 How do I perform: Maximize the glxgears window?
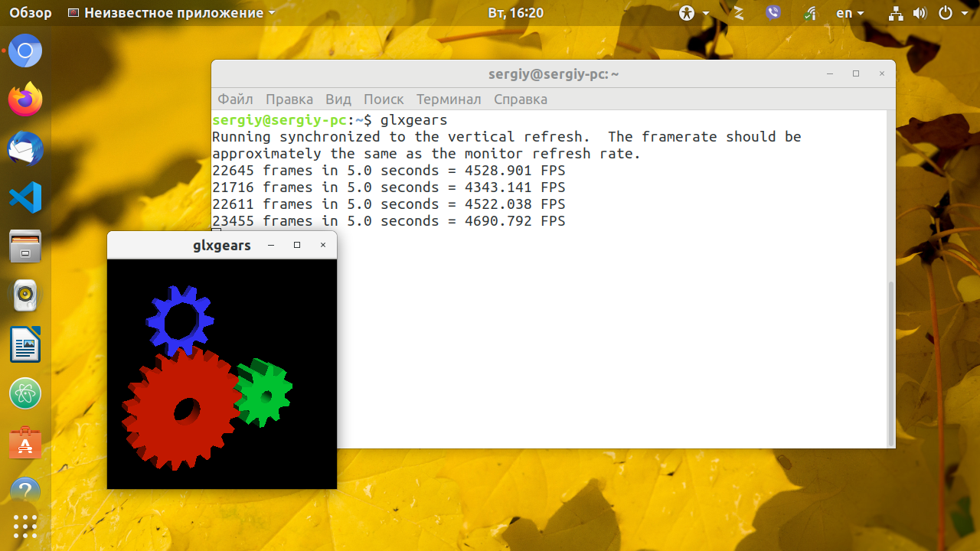tap(297, 245)
